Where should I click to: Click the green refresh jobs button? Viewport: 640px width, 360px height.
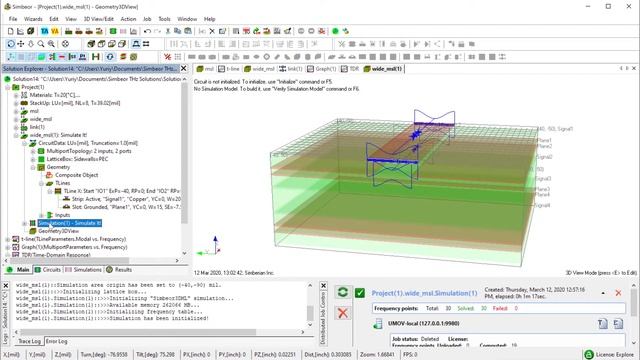coord(343,292)
